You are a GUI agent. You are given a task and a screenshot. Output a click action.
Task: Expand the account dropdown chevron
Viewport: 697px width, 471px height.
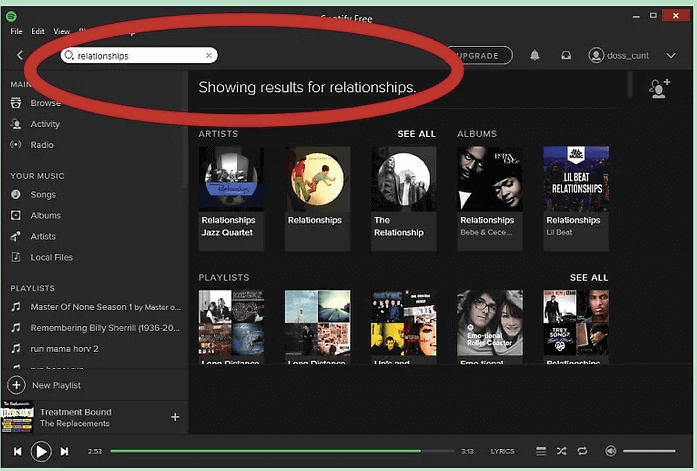pos(671,56)
